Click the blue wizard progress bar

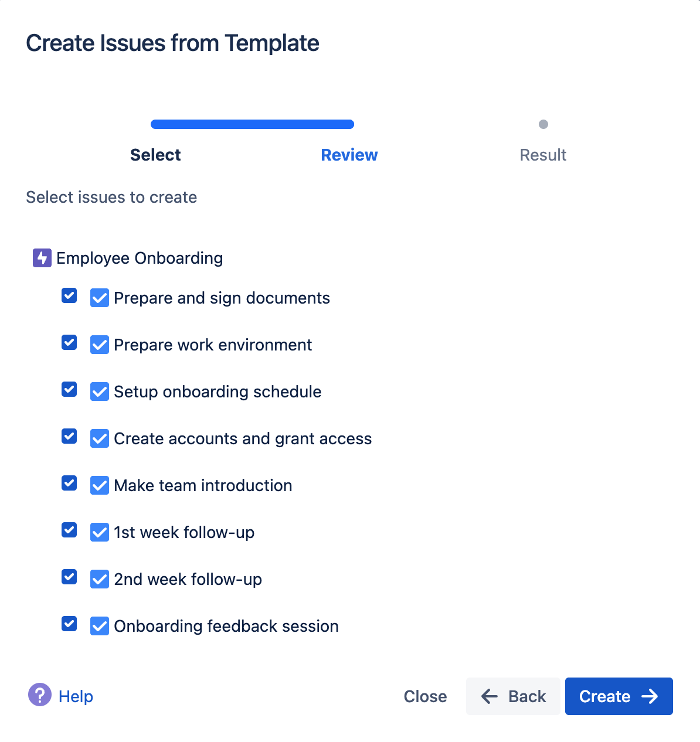coord(252,124)
